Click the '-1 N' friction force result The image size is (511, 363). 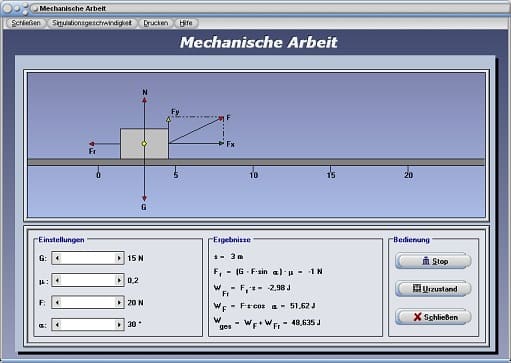pos(315,271)
